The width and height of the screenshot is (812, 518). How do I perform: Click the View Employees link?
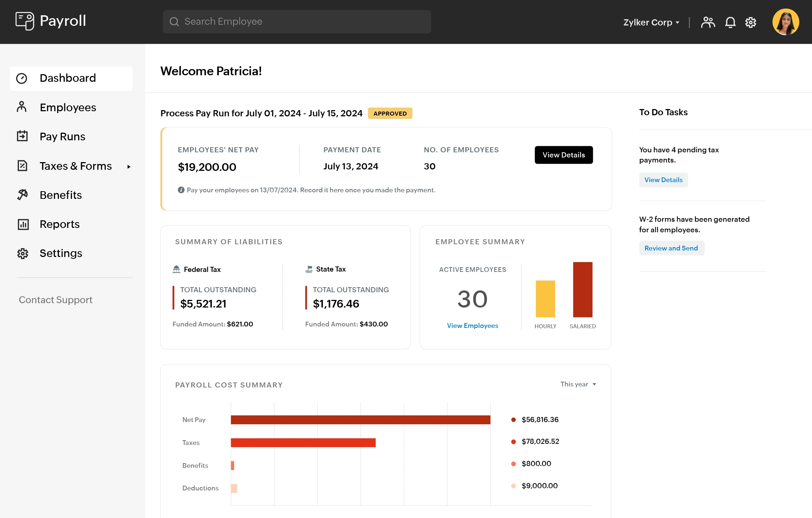point(472,326)
